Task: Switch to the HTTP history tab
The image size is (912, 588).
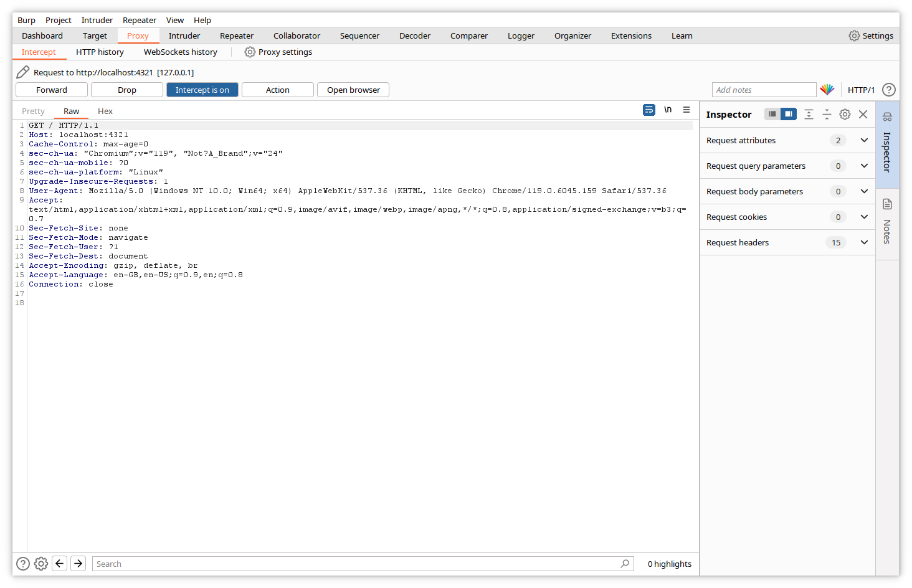Action: coord(100,52)
